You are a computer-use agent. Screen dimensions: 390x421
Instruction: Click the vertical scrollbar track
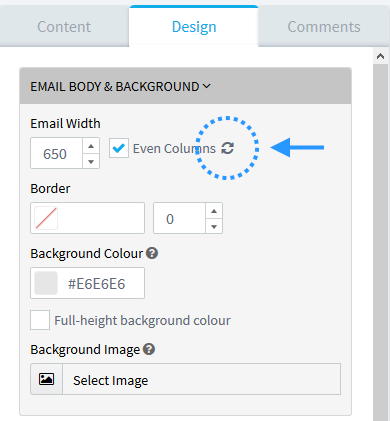[x=380, y=242]
